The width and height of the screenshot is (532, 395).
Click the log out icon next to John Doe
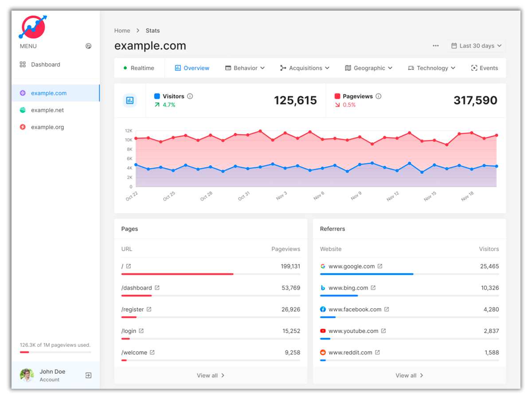(x=88, y=376)
